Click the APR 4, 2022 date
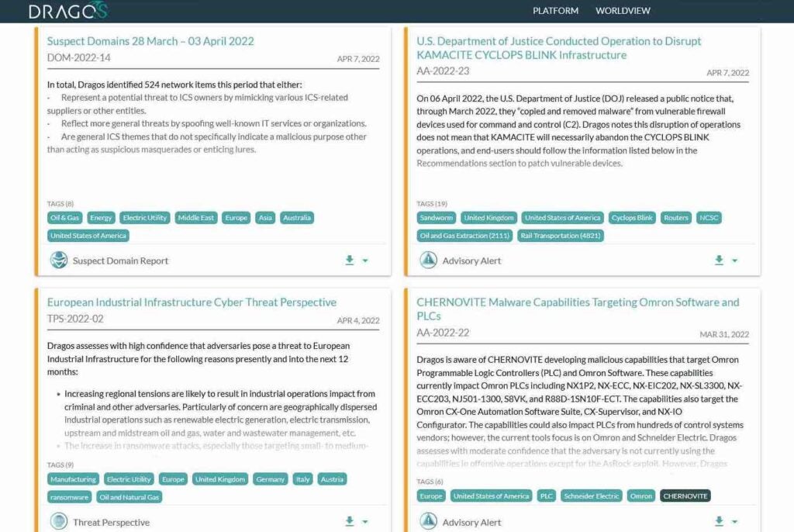 click(x=358, y=321)
